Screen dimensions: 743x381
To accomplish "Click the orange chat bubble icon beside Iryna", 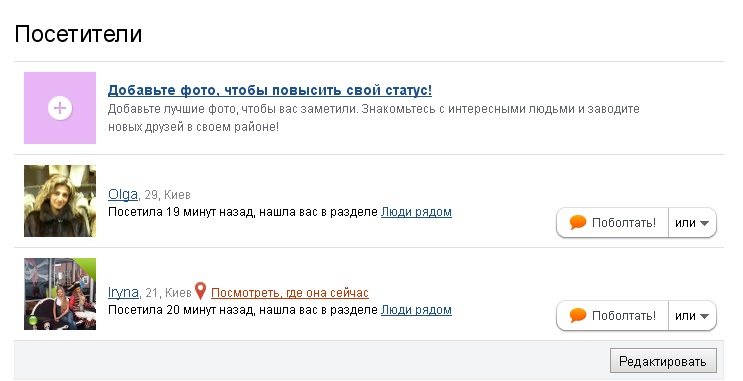I will click(x=578, y=315).
